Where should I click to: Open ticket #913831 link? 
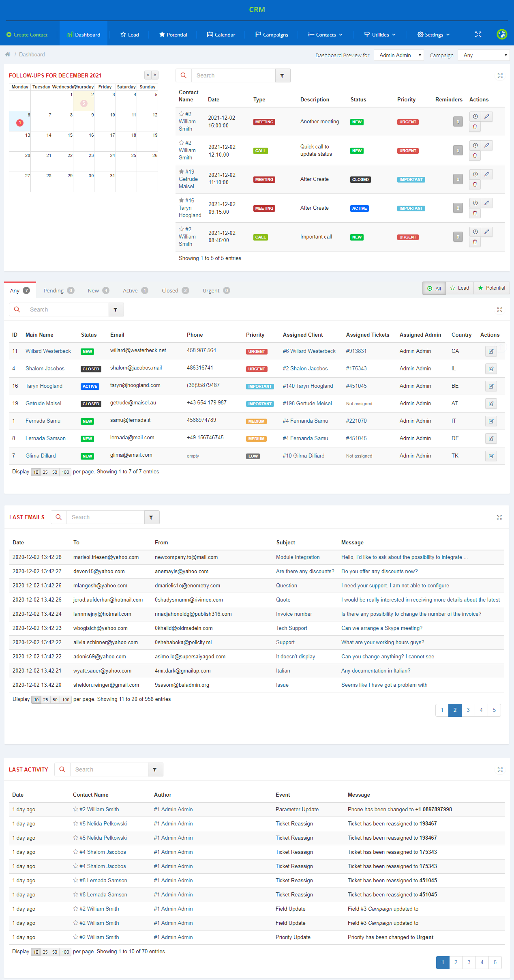pyautogui.click(x=356, y=351)
